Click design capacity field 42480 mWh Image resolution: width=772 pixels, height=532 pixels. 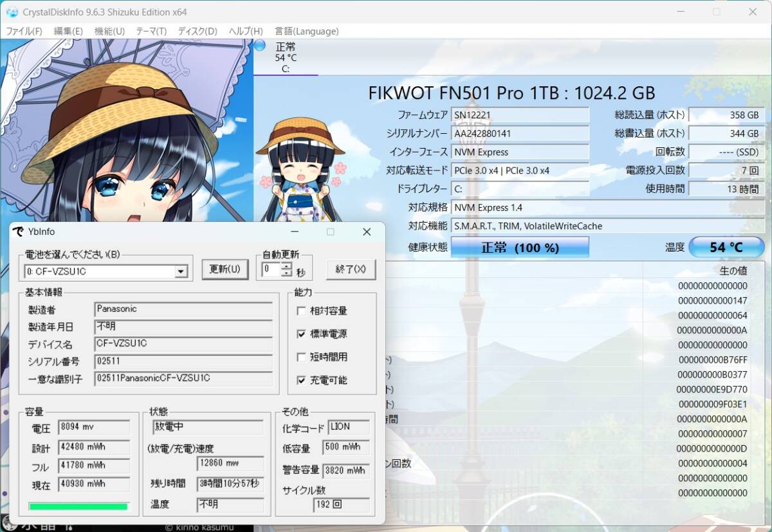click(x=94, y=447)
